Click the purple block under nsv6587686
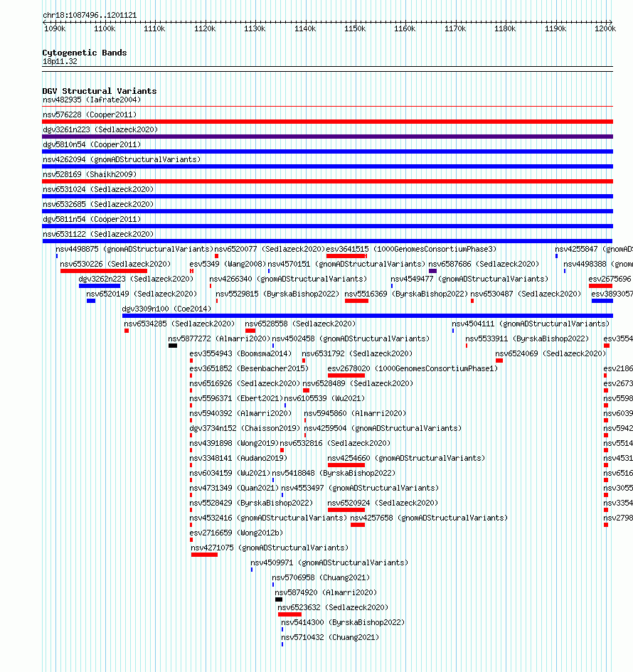Image resolution: width=633 pixels, height=672 pixels. (x=433, y=271)
